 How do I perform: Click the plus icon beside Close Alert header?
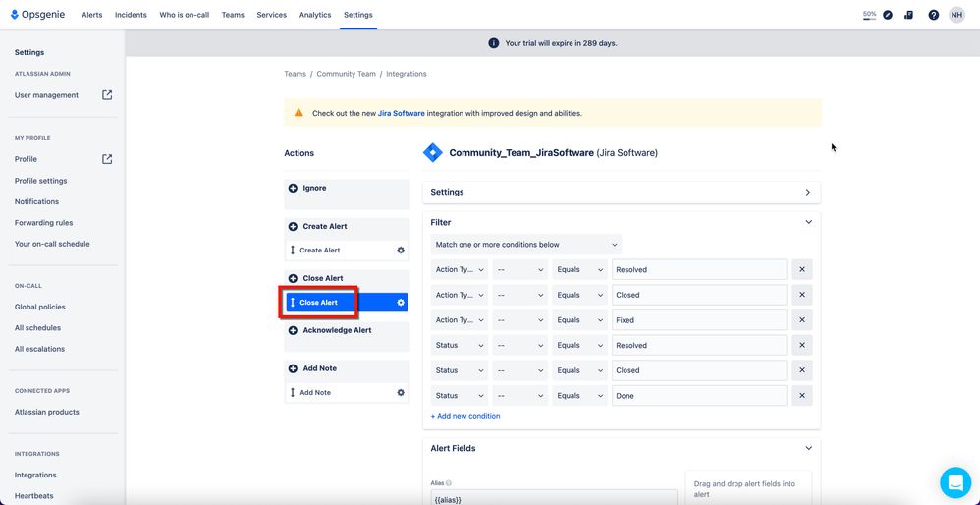pos(293,278)
